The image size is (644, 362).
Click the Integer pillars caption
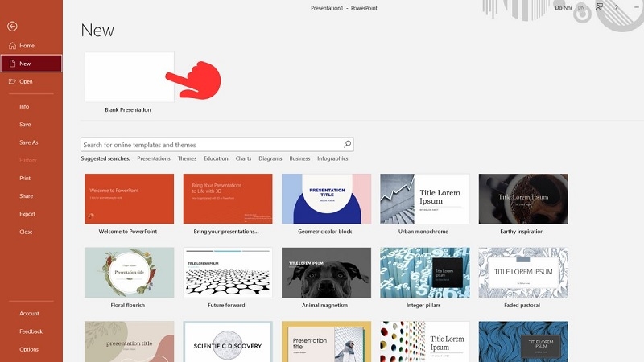click(x=423, y=306)
